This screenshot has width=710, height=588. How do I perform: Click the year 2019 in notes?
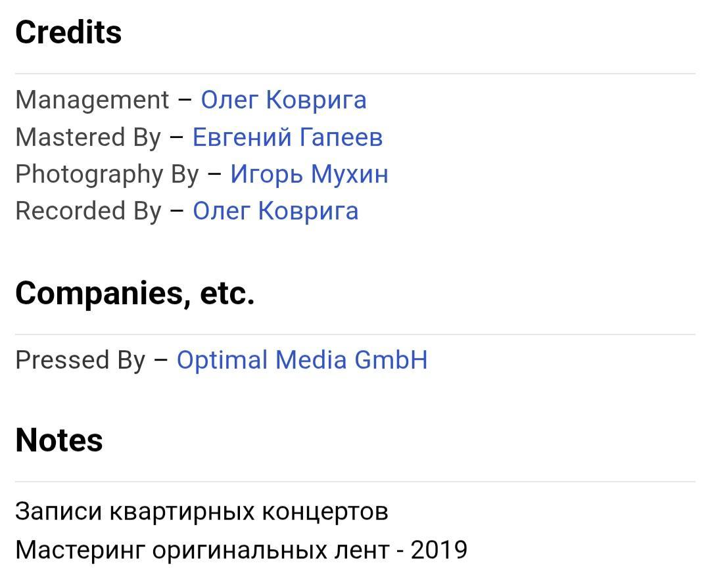click(438, 550)
